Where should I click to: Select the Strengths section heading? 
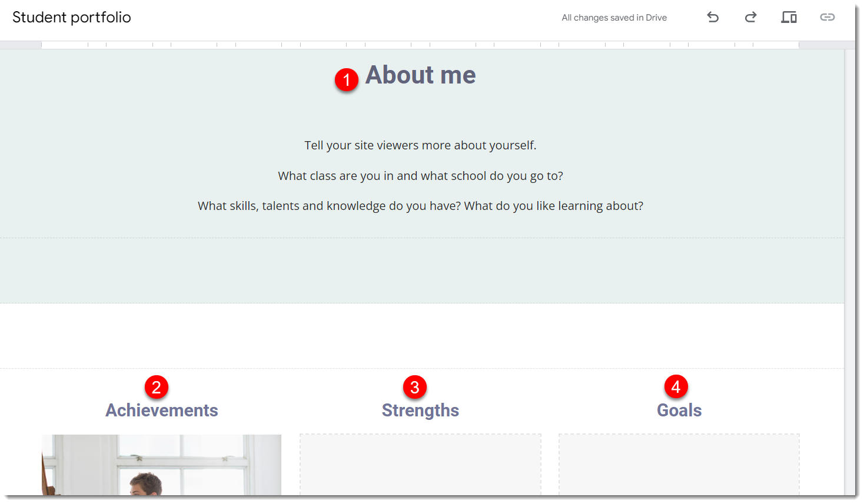420,410
